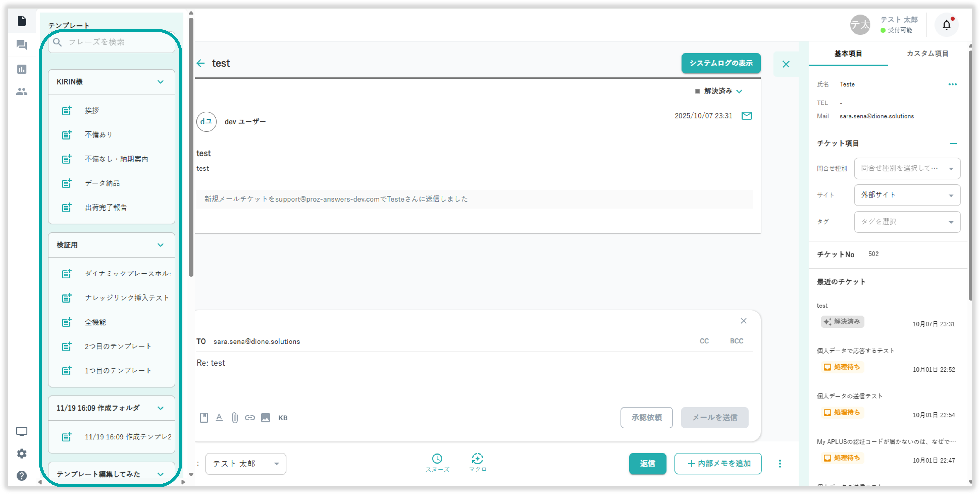Click the KB knowledge base editor button

[x=283, y=418]
